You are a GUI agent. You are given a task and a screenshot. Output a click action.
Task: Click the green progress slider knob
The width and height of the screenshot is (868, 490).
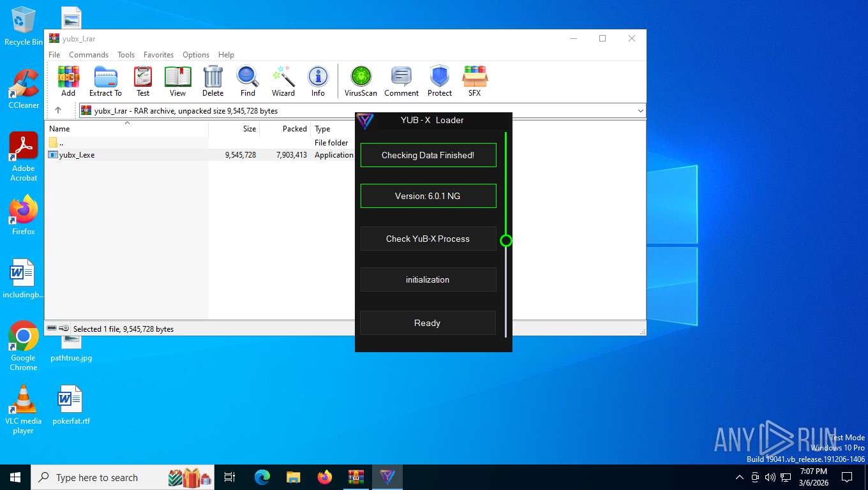pos(506,241)
